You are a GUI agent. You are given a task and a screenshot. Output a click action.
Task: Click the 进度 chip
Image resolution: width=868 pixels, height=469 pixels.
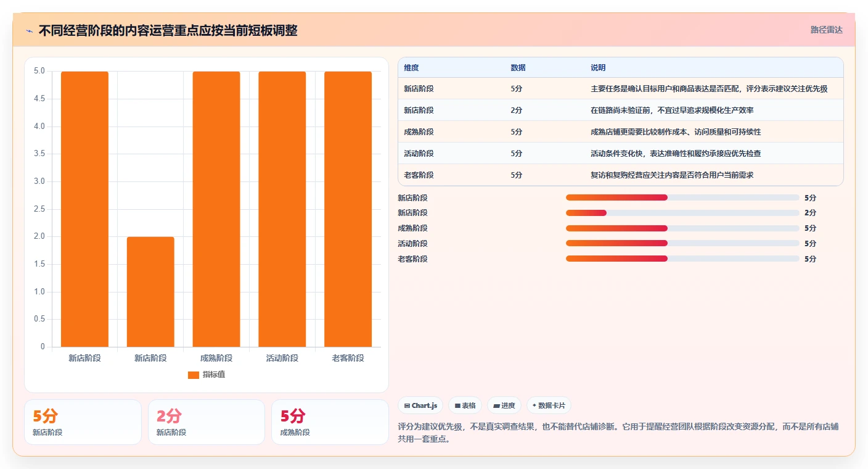click(x=504, y=405)
